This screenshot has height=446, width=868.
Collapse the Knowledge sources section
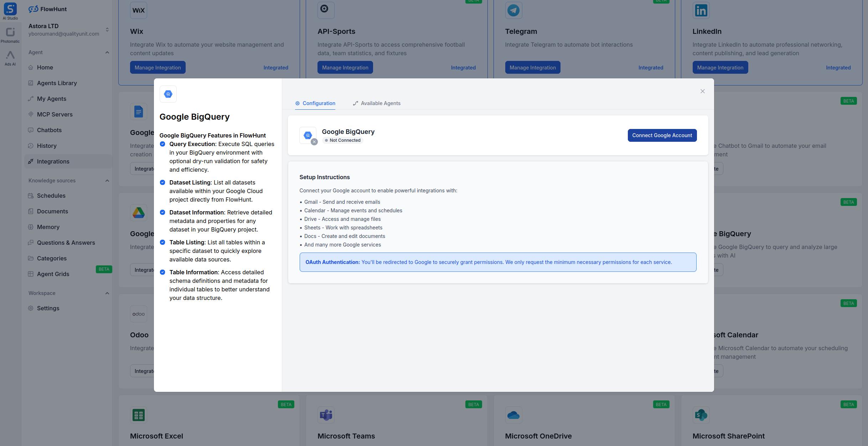pyautogui.click(x=107, y=181)
